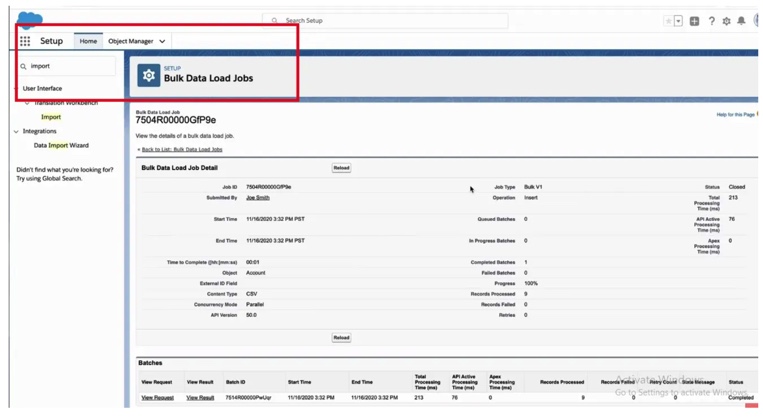Image resolution: width=763 pixels, height=418 pixels.
Task: Click the Object value 'Account'
Action: (255, 273)
